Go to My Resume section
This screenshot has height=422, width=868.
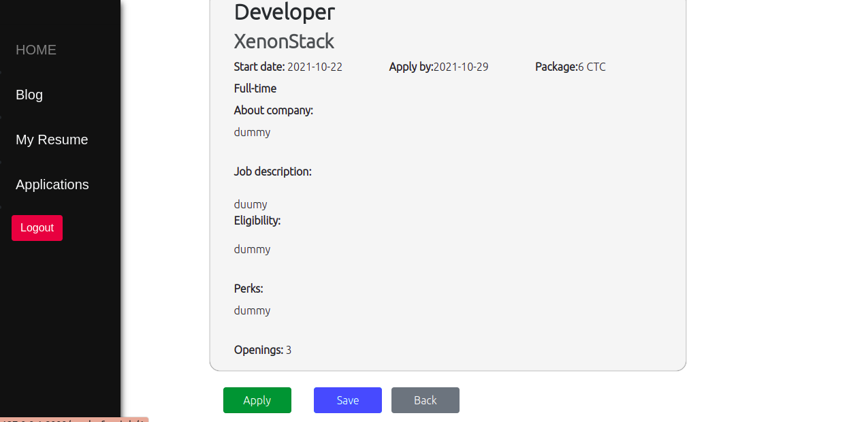point(52,140)
